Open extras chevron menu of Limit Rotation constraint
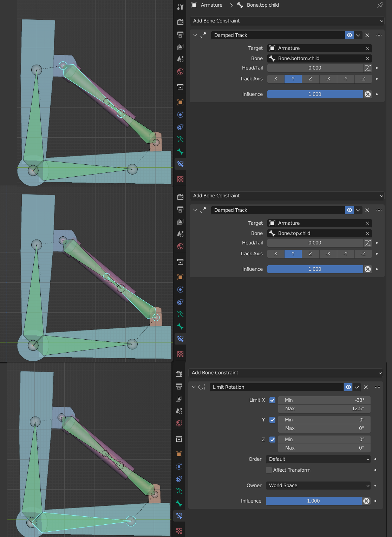The width and height of the screenshot is (392, 537). point(357,387)
